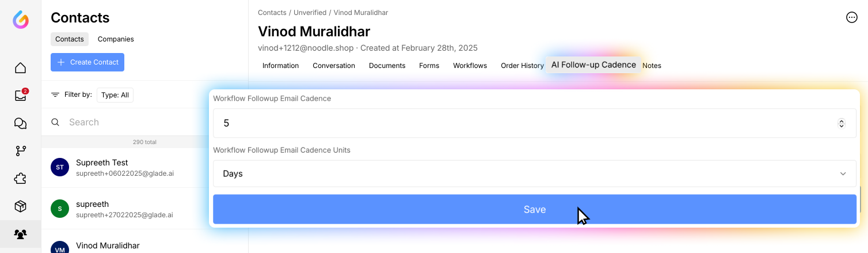868x253 pixels.
Task: Open the contacts people icon
Action: (x=21, y=234)
